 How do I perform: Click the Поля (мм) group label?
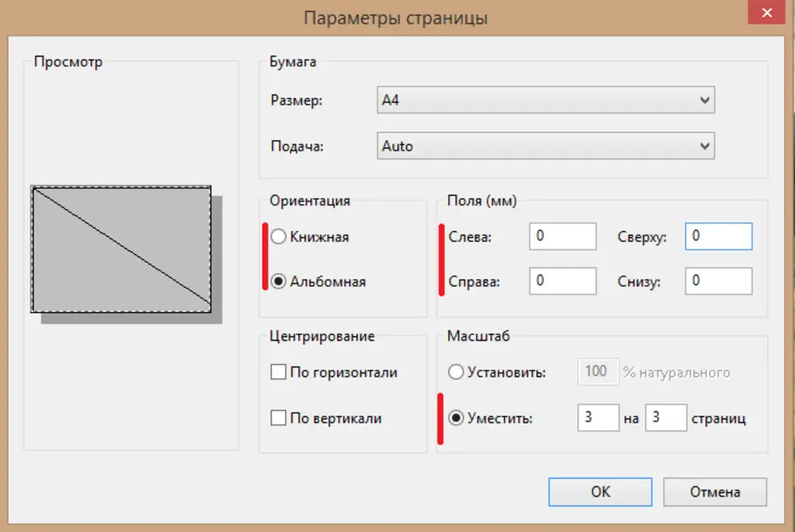coord(482,200)
